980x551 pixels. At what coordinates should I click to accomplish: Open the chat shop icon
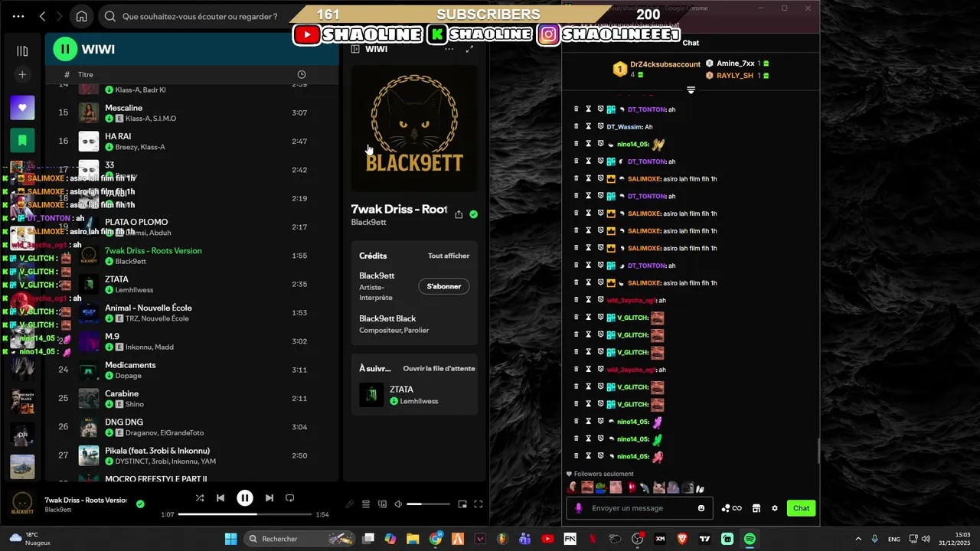point(756,508)
